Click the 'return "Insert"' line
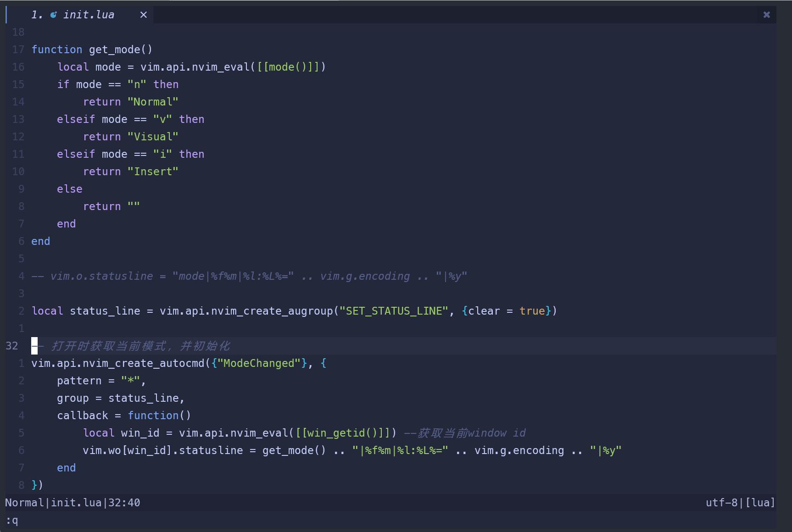Screen dimensions: 792x532 click(131, 172)
